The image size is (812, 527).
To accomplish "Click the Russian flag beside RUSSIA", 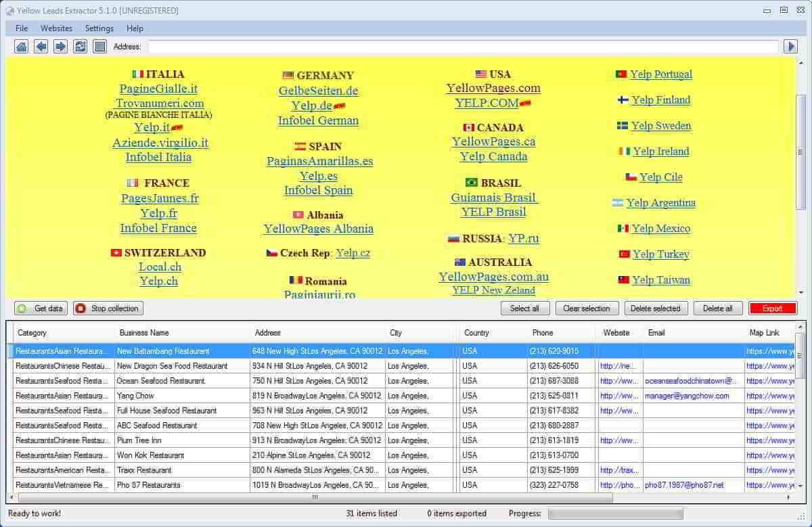I will [x=454, y=238].
